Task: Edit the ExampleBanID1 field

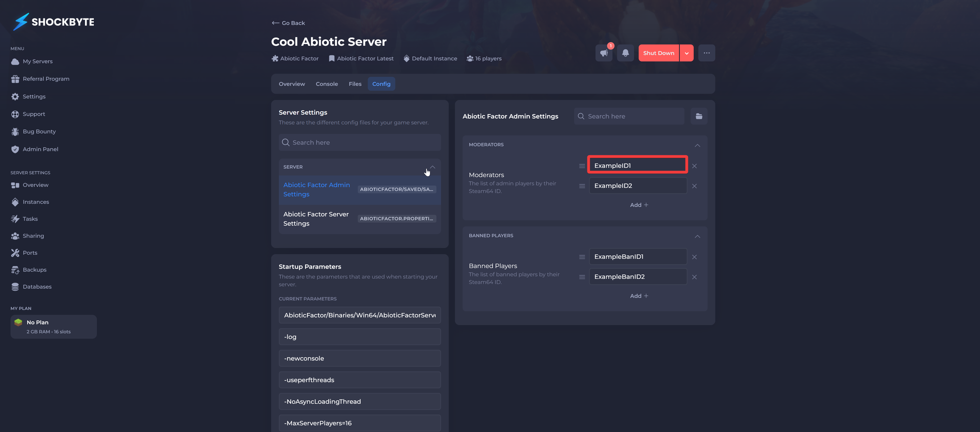Action: point(638,257)
